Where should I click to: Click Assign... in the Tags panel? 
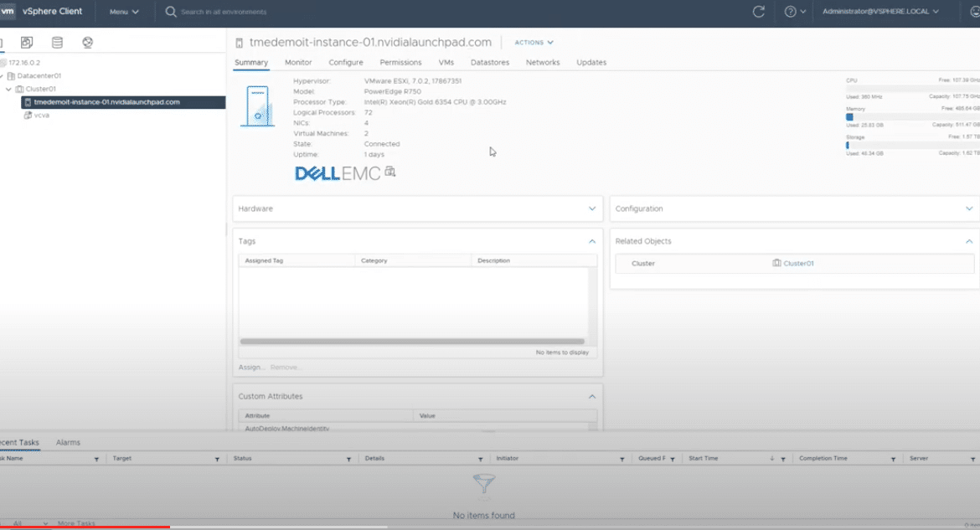(x=251, y=368)
